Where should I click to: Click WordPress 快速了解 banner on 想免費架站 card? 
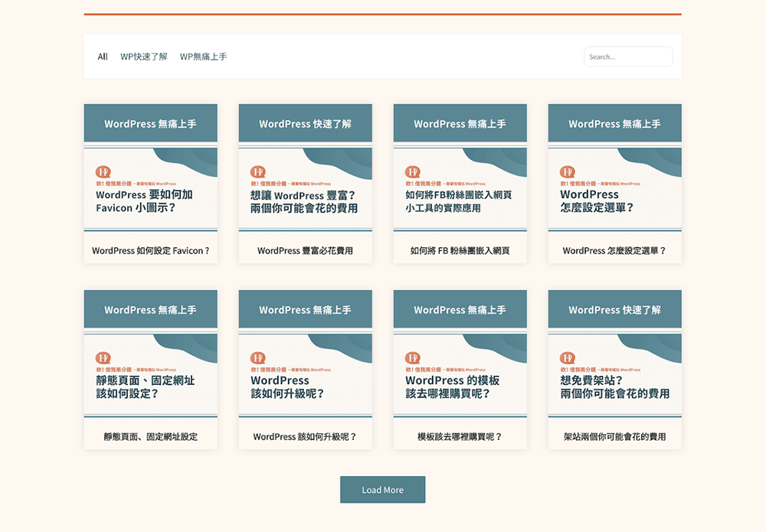pos(615,309)
